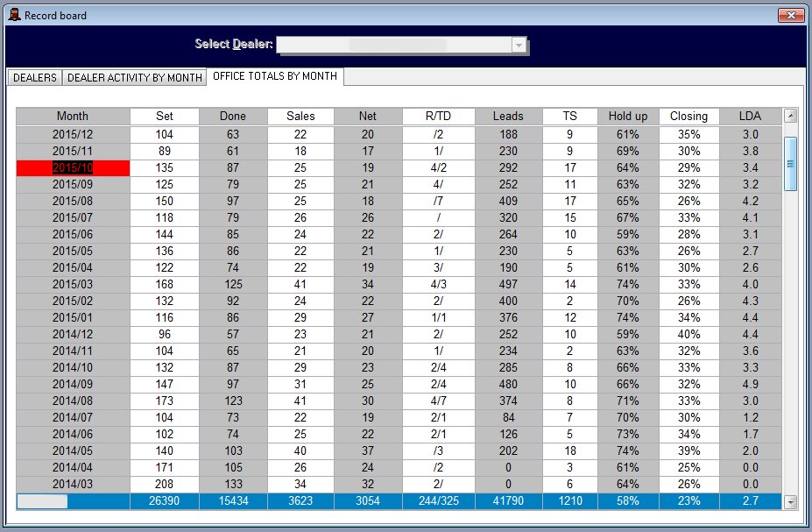
Task: Click the Month column header
Action: [73, 116]
